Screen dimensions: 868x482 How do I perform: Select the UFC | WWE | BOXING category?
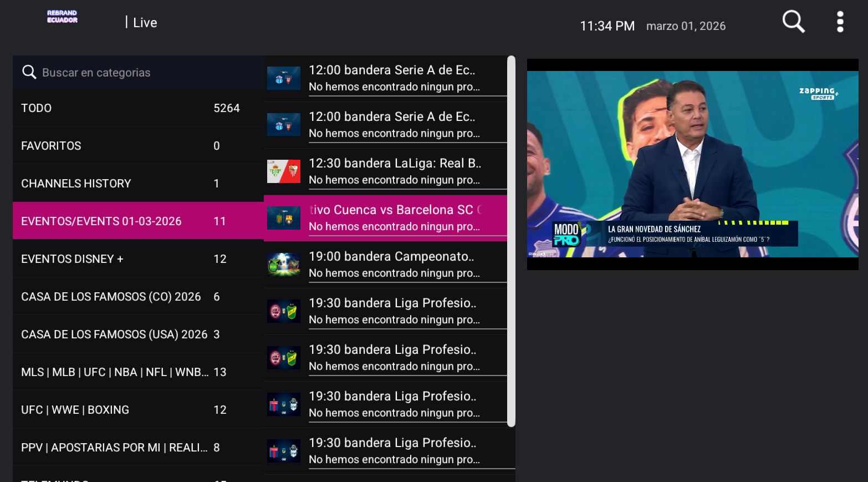[x=139, y=410]
